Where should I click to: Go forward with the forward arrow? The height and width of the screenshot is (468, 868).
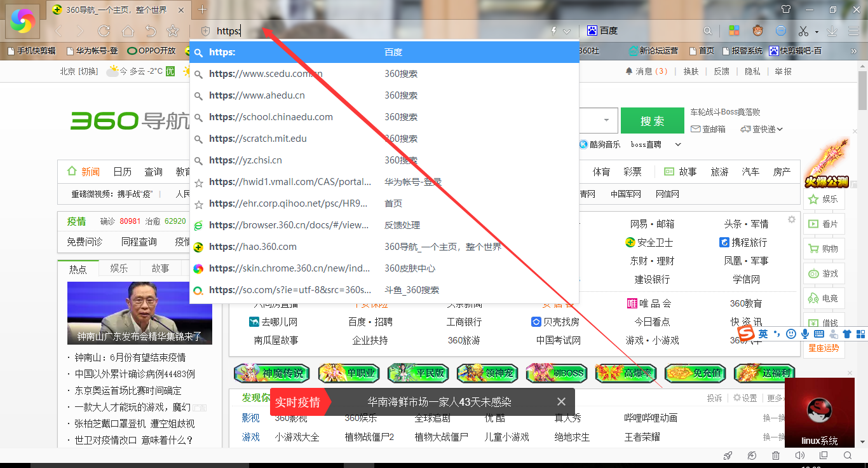pyautogui.click(x=80, y=31)
